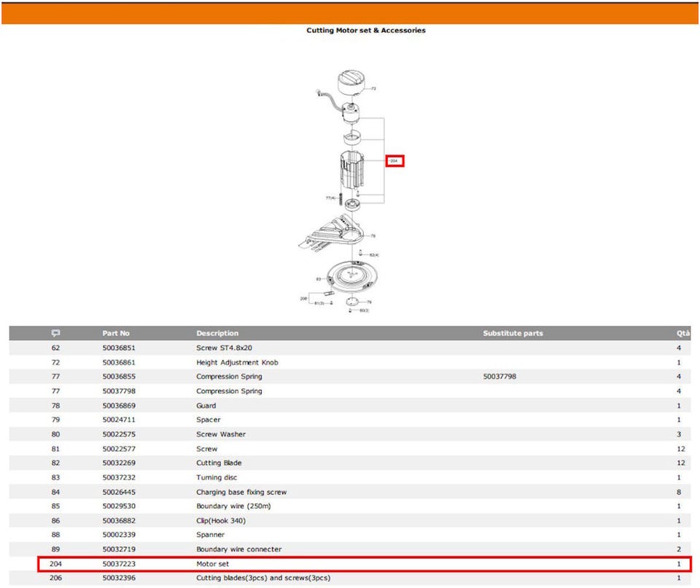The height and width of the screenshot is (588, 700).
Task: Select part number 50029530
Action: (119, 506)
